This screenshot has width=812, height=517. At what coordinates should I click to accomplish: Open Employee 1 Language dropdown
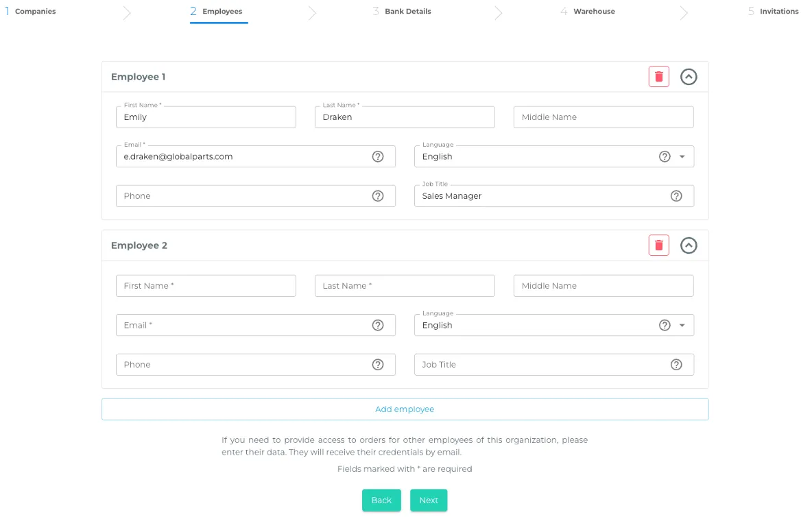click(x=682, y=156)
